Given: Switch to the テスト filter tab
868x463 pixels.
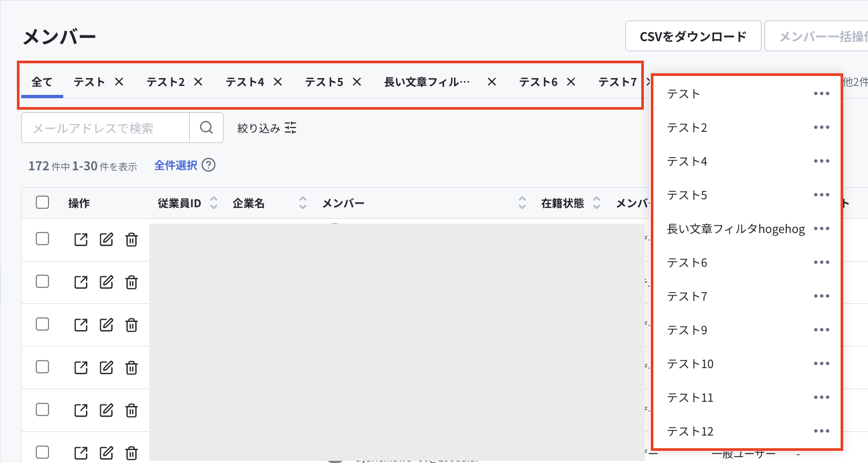Looking at the screenshot, I should (89, 82).
